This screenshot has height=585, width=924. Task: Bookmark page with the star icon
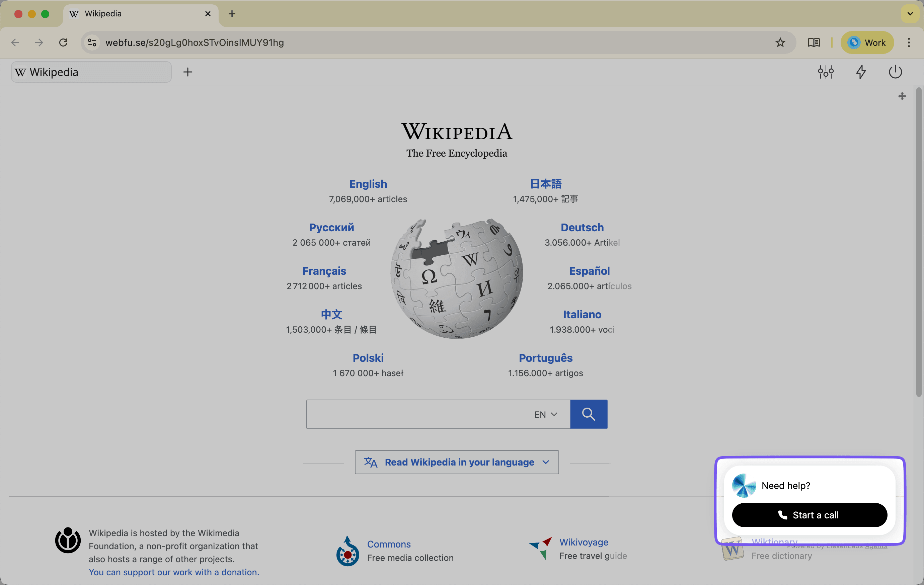tap(780, 43)
